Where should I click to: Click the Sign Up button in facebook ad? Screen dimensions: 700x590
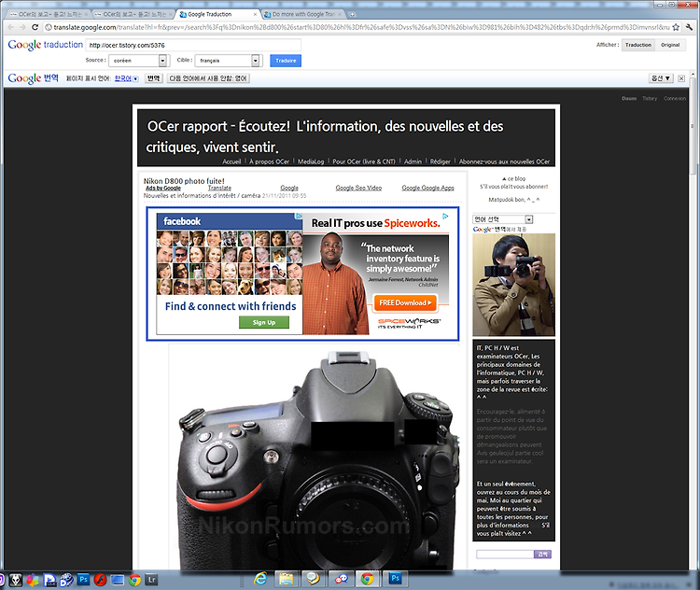coord(264,322)
